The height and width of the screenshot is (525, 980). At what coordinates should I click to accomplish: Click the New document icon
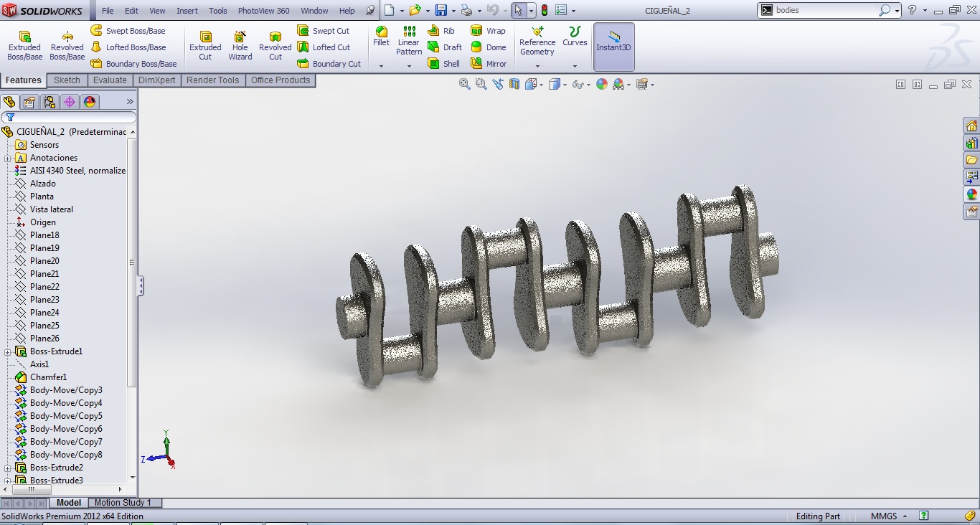[x=390, y=11]
